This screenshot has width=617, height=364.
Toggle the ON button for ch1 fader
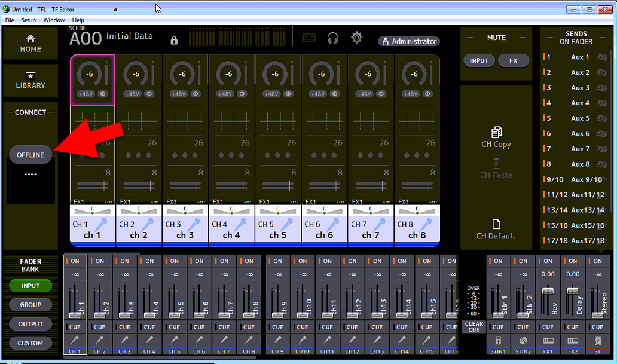[x=75, y=261]
